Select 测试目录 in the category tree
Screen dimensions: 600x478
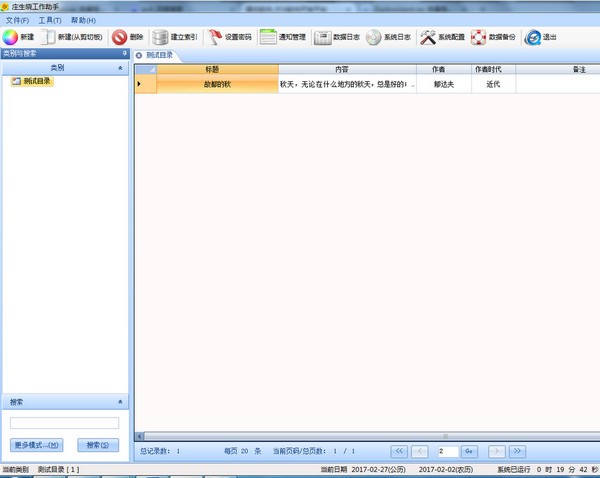coord(36,81)
